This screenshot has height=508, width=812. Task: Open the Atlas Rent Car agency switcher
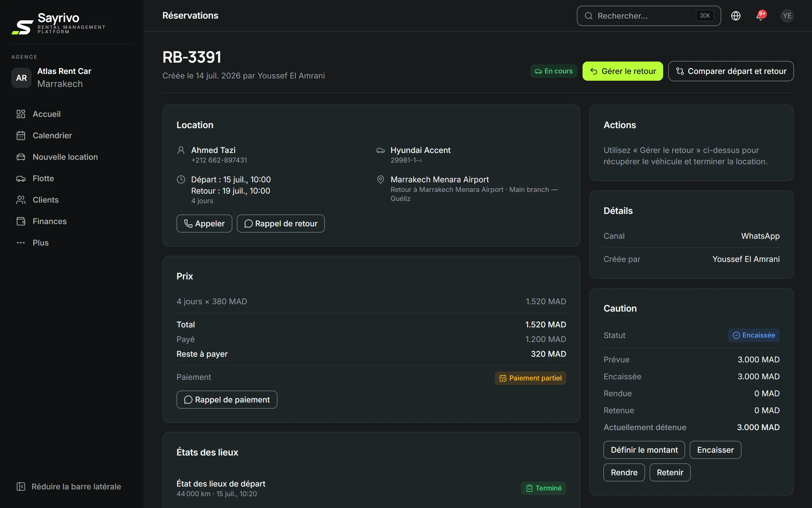72,78
